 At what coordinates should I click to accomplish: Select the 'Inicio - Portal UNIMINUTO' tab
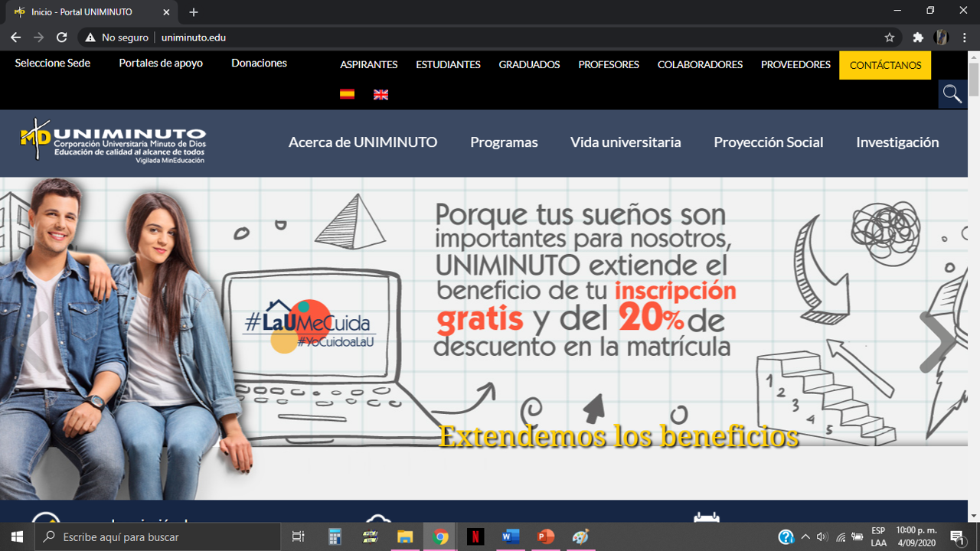pyautogui.click(x=92, y=12)
